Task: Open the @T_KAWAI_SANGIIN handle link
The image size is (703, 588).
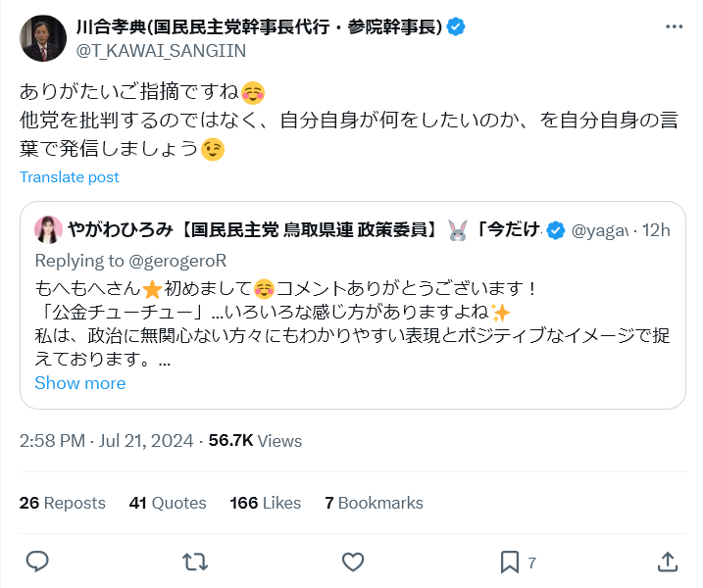Action: tap(161, 51)
